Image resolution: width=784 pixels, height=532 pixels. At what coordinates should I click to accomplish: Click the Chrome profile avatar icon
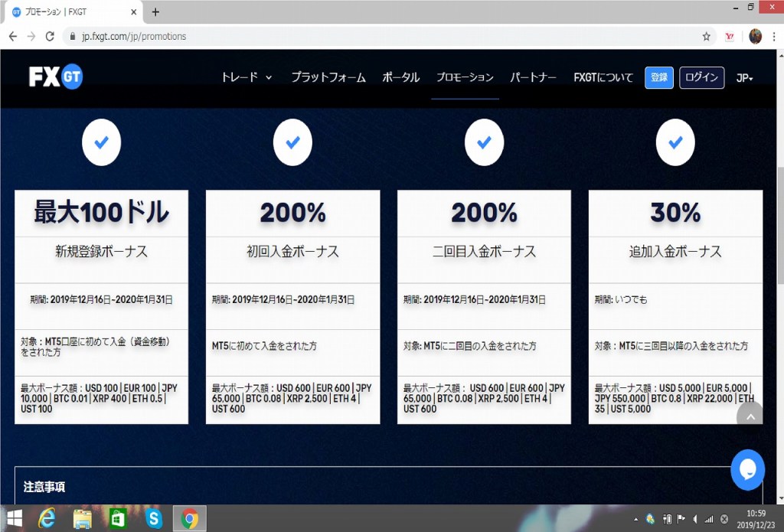point(755,36)
